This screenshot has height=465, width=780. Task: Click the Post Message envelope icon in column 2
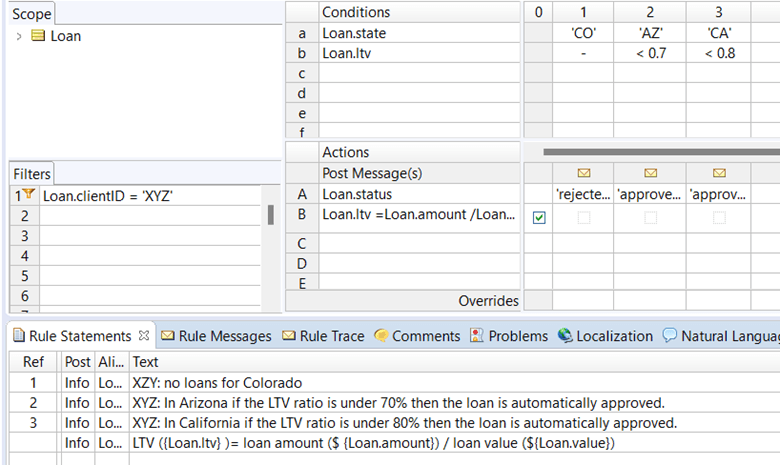(651, 173)
